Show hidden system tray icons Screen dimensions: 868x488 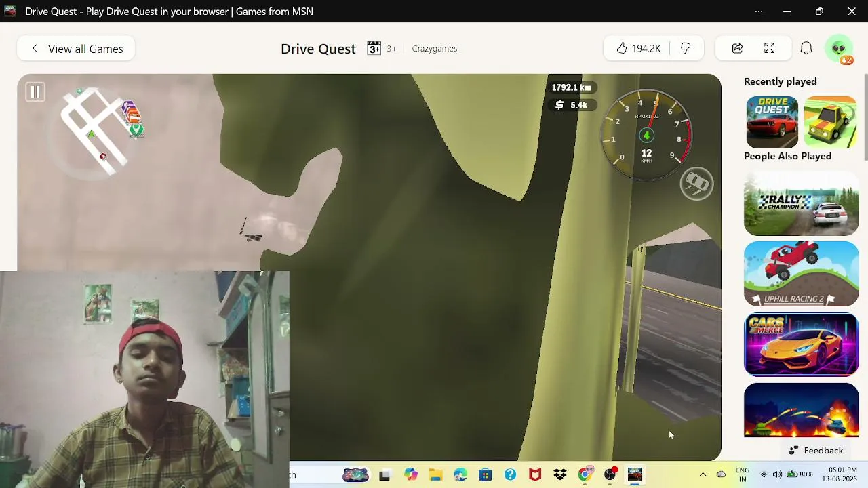point(703,474)
